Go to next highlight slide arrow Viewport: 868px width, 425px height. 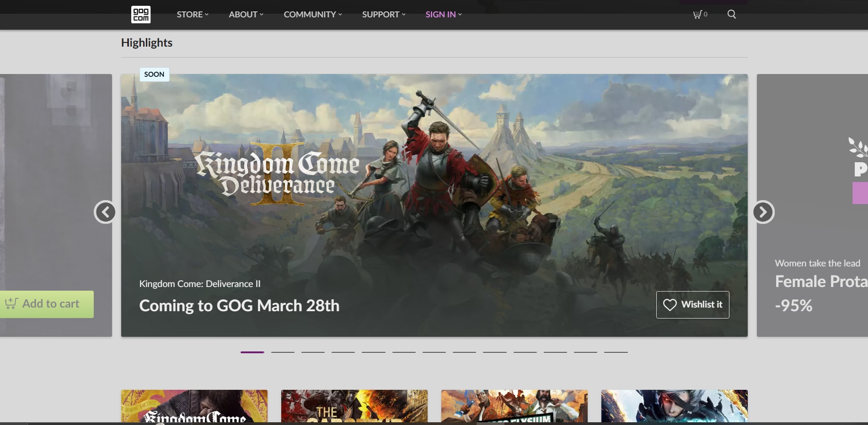point(763,212)
